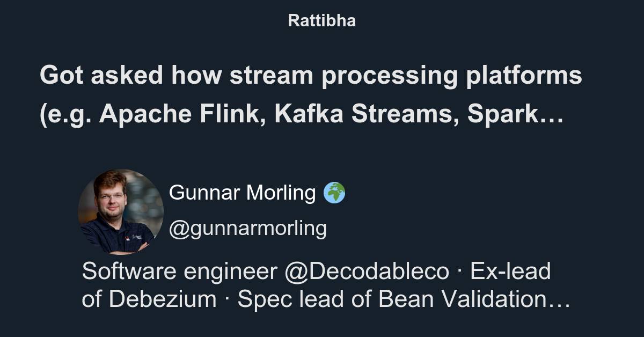Image resolution: width=644 pixels, height=337 pixels.
Task: Click the "(e.g." headline text
Action: pos(64,115)
